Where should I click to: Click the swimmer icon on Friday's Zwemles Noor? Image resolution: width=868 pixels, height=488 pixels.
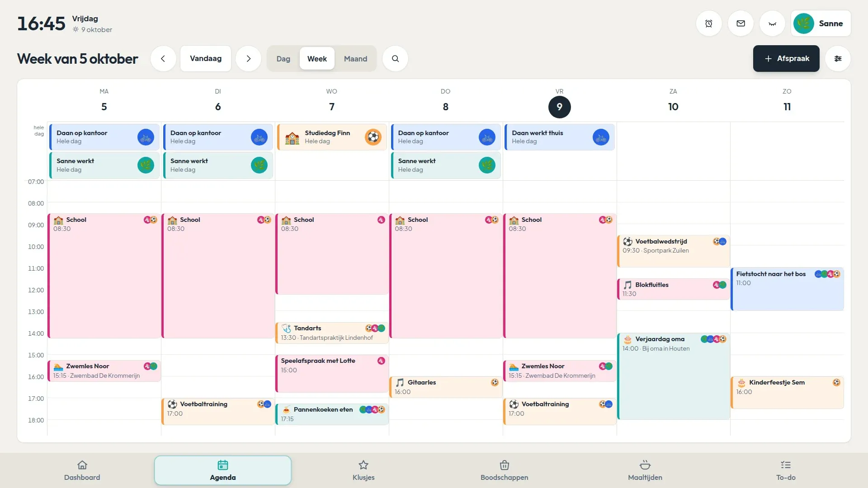pyautogui.click(x=514, y=366)
